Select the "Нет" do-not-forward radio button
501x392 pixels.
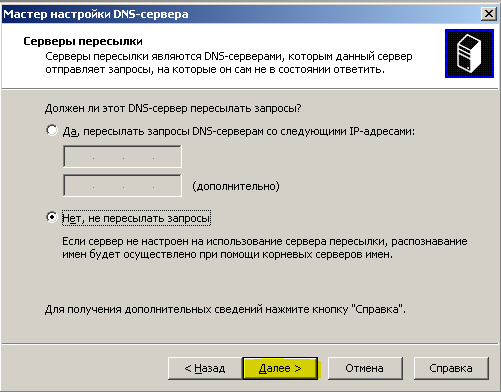pos(52,217)
